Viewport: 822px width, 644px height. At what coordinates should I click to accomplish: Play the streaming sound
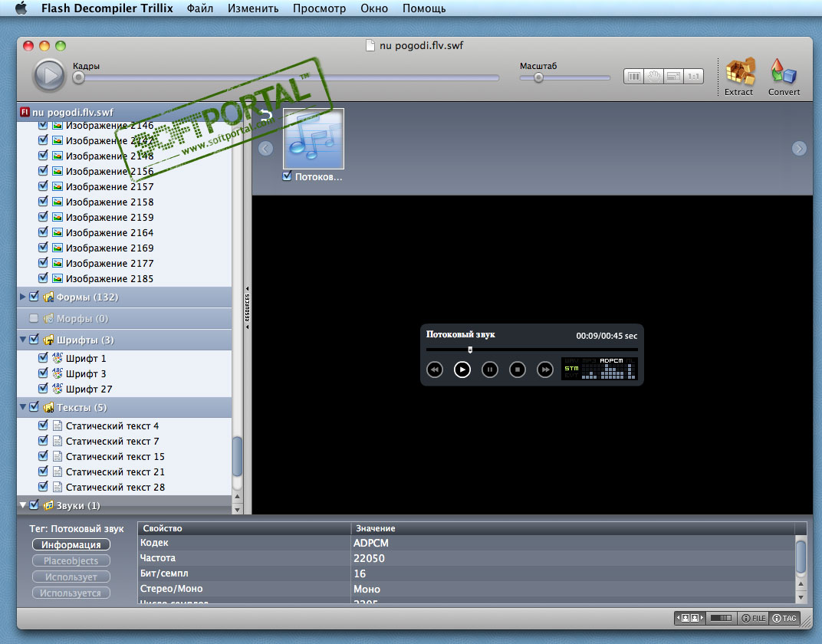[462, 370]
